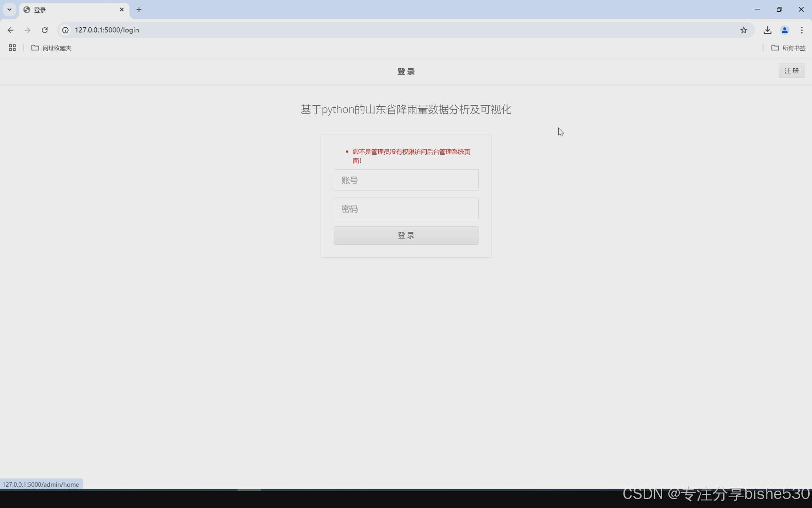
Task: Open the browser's three-dot menu
Action: [x=802, y=30]
